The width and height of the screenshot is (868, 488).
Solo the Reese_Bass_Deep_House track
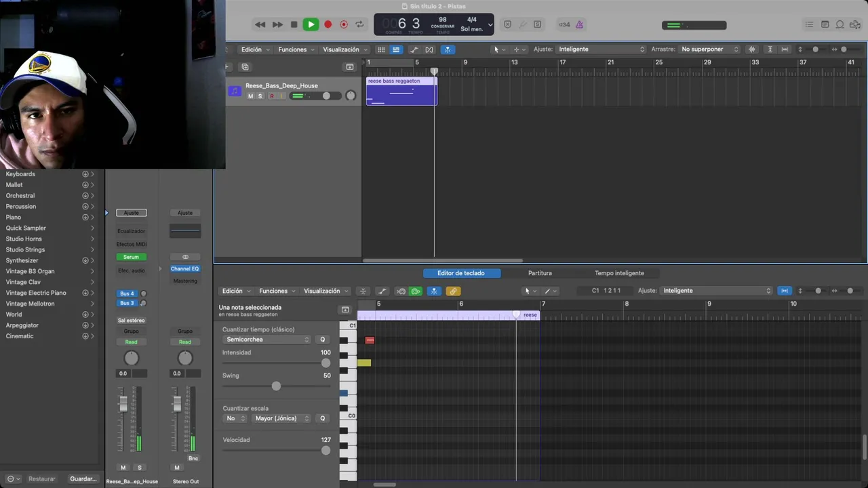click(x=260, y=96)
